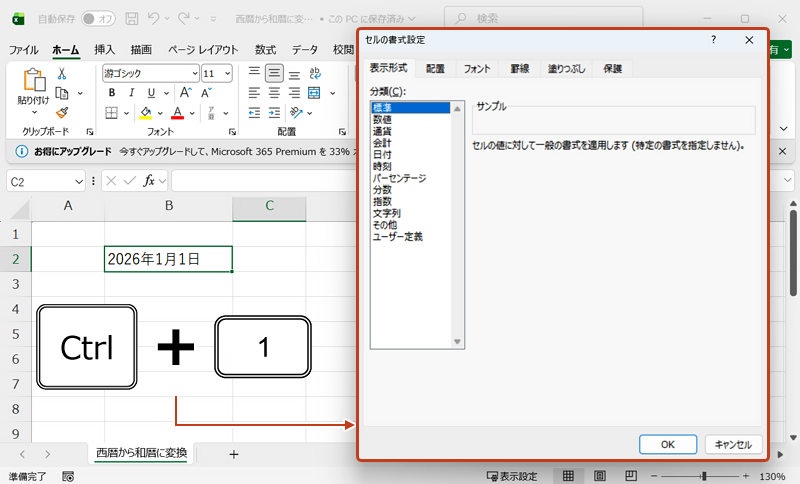
Task: Click the Wrap Text icon
Action: 315,73
